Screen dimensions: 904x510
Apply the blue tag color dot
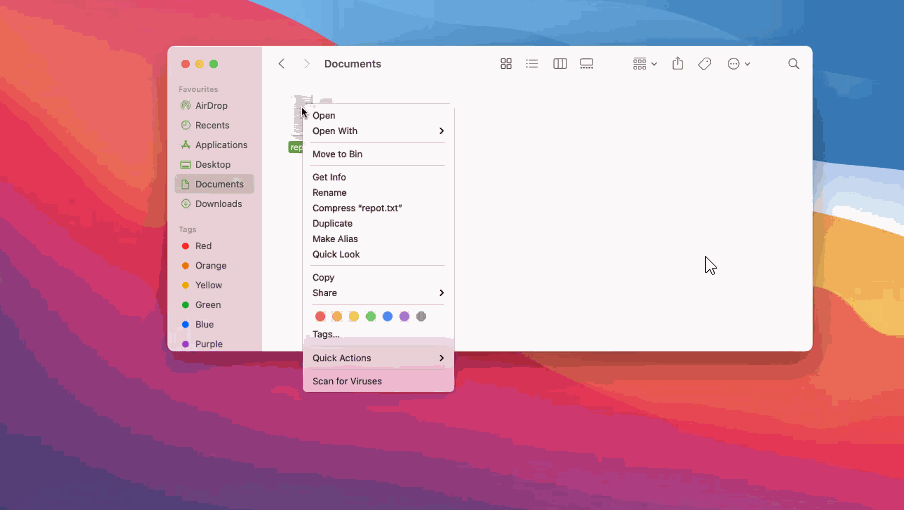click(x=387, y=316)
